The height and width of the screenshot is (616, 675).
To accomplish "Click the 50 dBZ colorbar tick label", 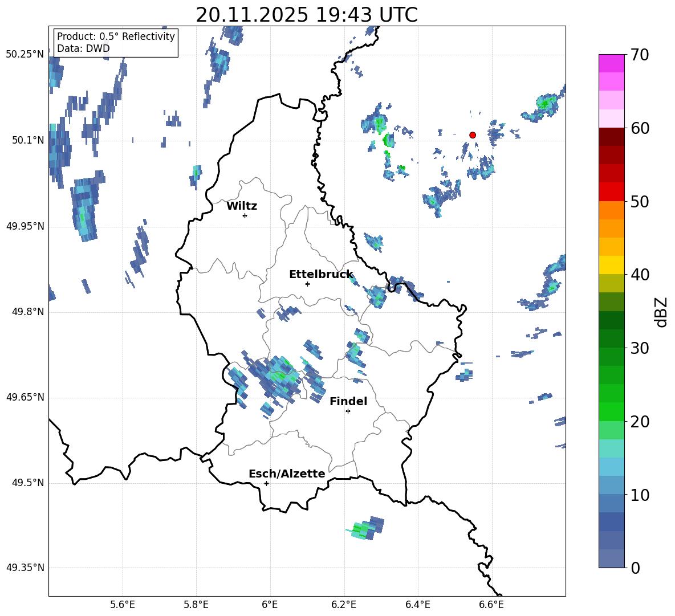I will tap(640, 201).
